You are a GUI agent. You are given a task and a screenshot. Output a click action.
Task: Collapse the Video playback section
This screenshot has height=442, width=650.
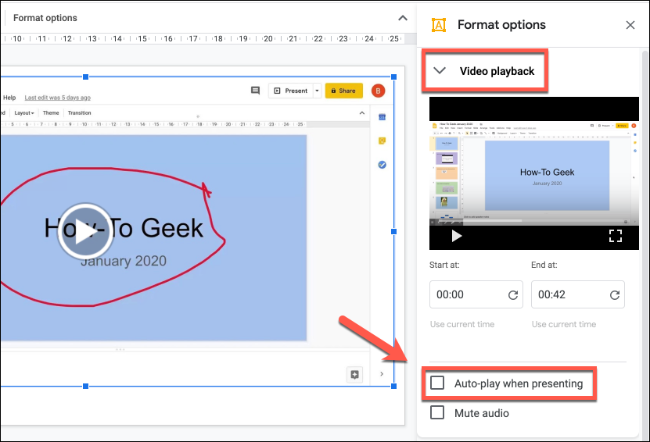[x=439, y=71]
